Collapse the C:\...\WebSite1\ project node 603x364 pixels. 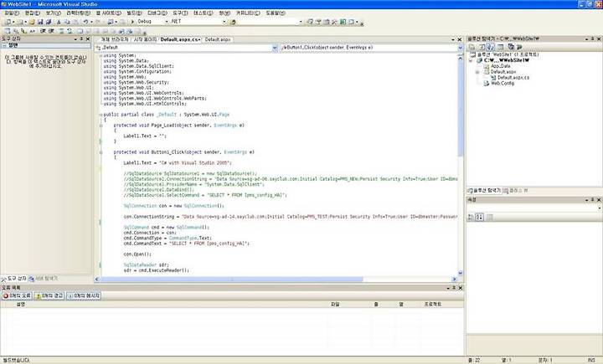(x=471, y=60)
